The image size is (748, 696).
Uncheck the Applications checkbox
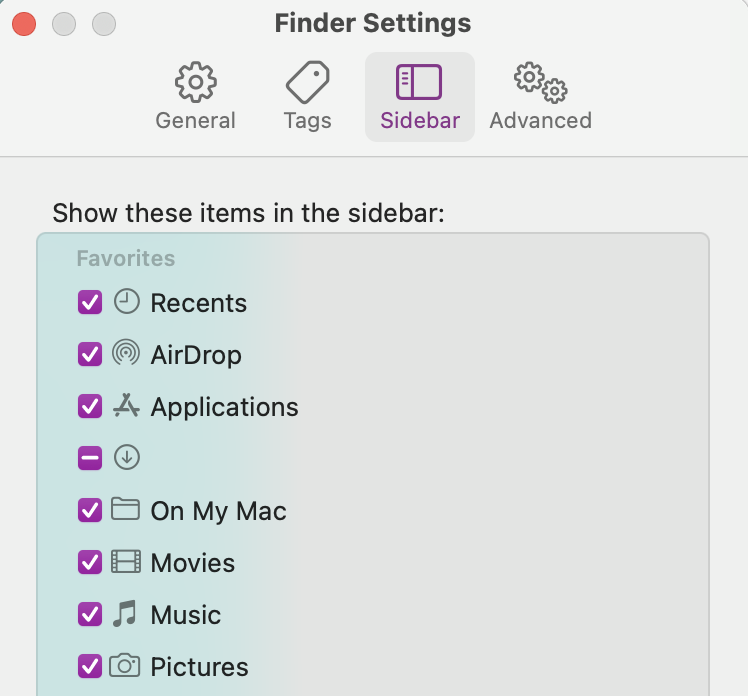tap(90, 406)
